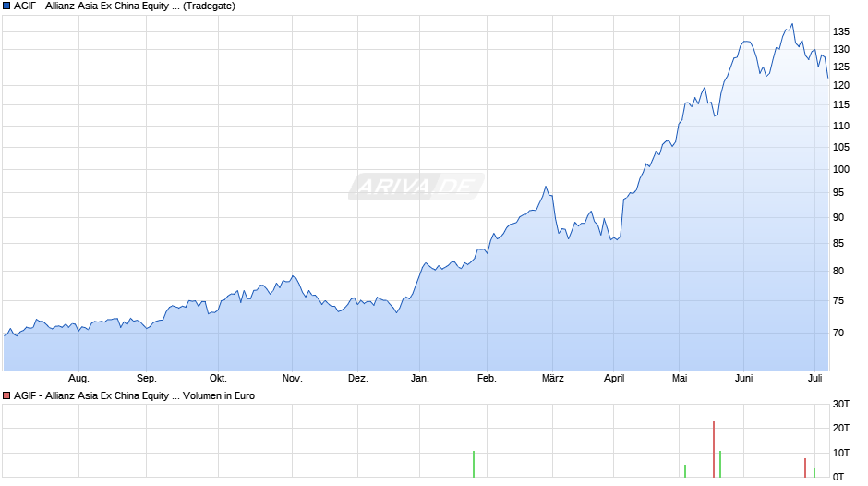Click the 120 price axis value
Screen dimensions: 868x486
841,85
